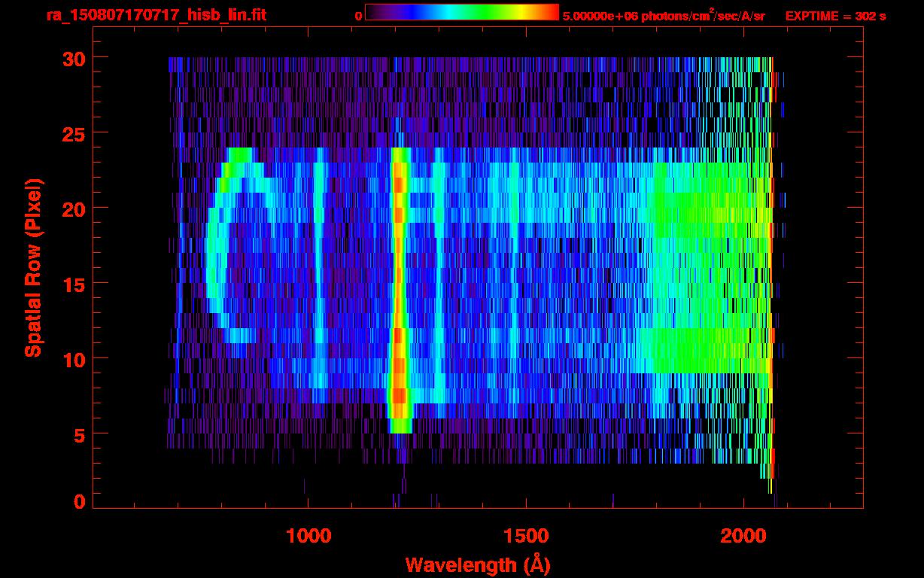Click the Spatial Row (Pixel) axis title
The image size is (924, 578).
33,267
